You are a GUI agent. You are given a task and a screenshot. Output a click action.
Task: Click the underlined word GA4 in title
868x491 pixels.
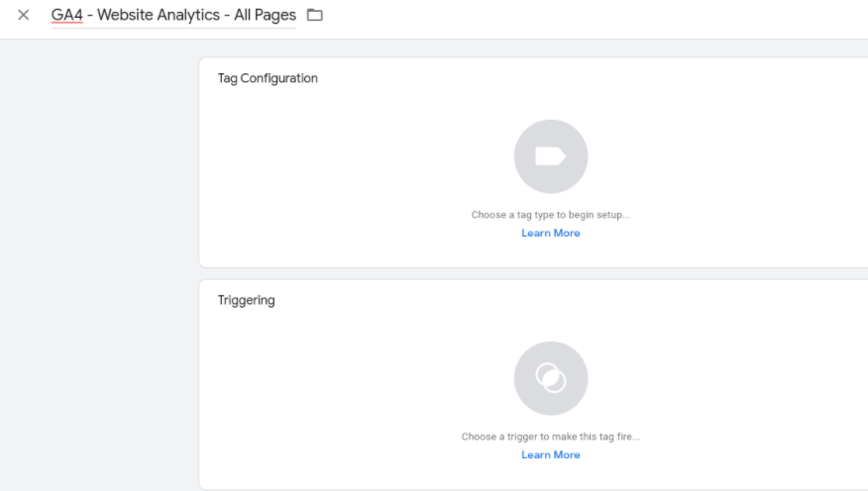pos(66,16)
